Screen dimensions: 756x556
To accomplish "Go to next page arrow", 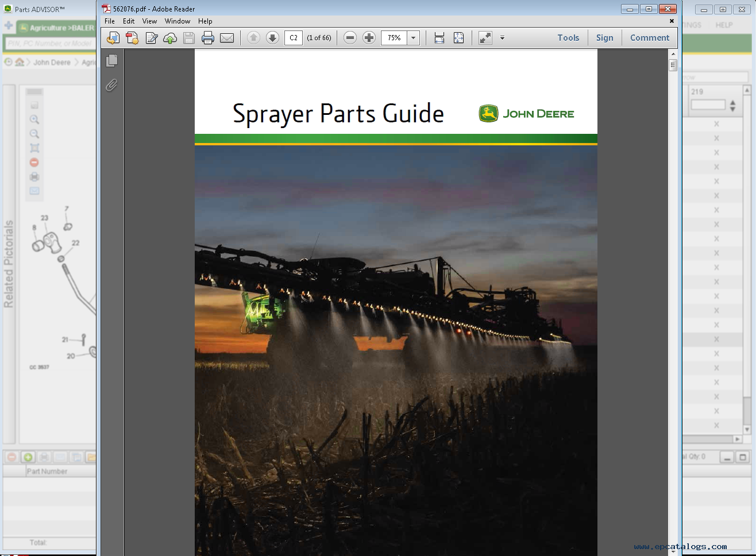I will (x=272, y=38).
